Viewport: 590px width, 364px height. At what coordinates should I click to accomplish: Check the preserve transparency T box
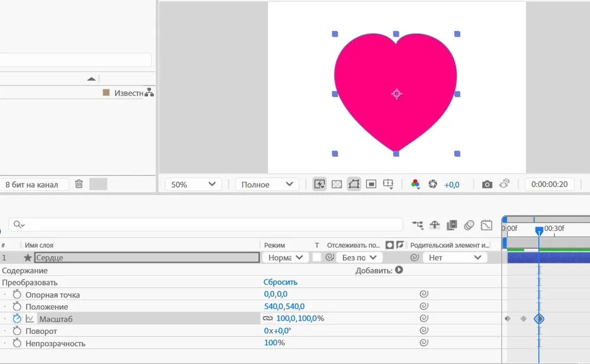tap(317, 257)
